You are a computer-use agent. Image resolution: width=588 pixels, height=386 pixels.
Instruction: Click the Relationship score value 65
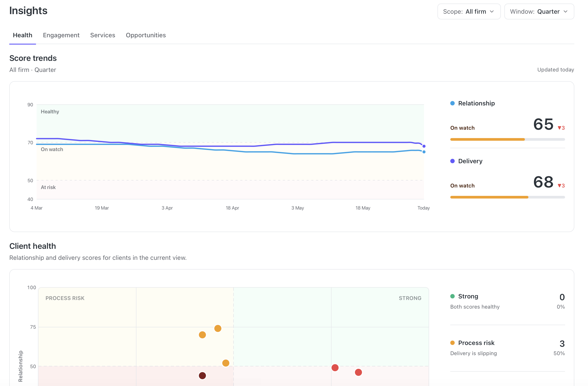pos(543,124)
